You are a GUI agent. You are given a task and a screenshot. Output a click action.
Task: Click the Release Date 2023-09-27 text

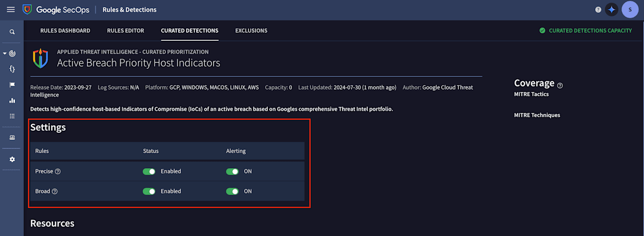(x=61, y=87)
